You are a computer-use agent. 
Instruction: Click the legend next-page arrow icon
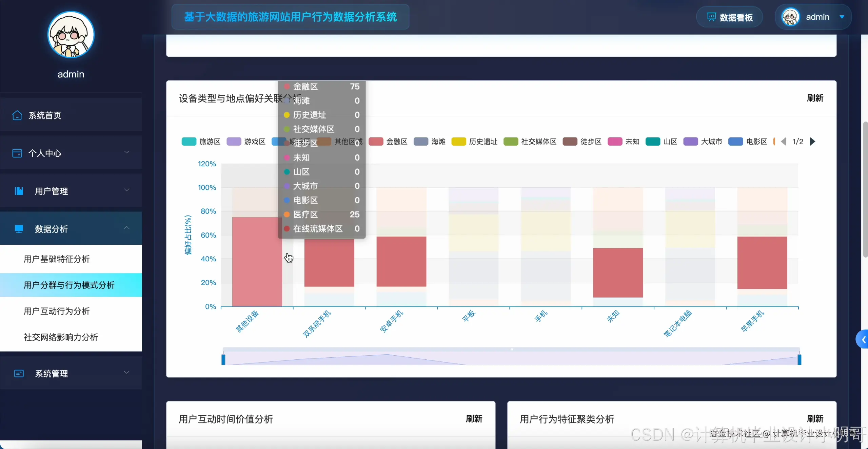pyautogui.click(x=812, y=142)
